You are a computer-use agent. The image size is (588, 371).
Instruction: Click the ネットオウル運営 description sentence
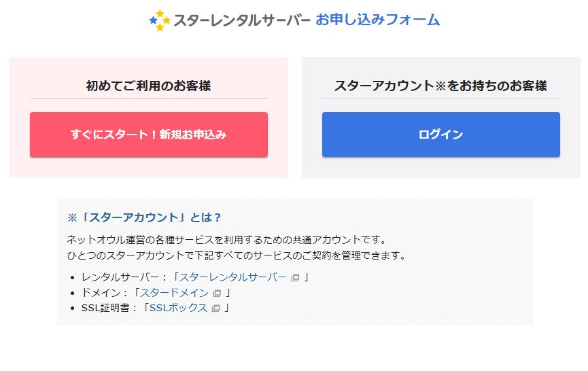coord(226,240)
